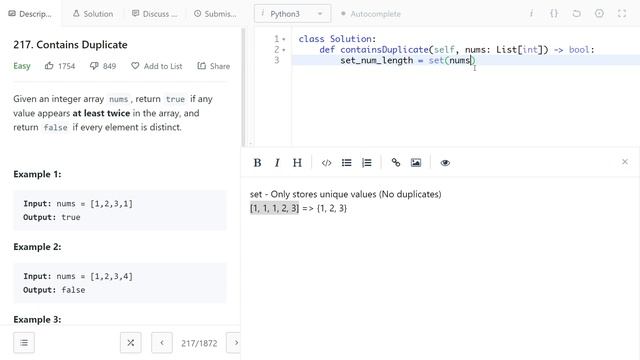Open the Description tab

click(30, 14)
